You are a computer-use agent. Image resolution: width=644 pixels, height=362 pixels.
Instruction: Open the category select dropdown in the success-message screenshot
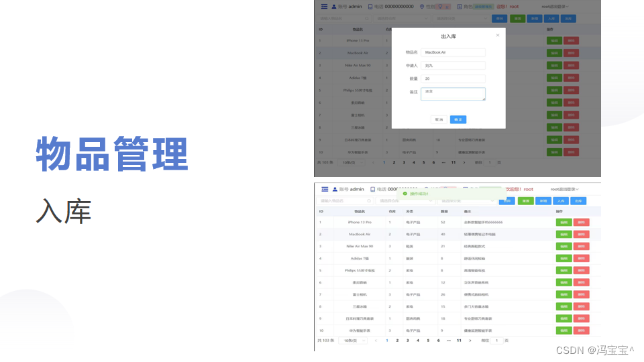pos(467,200)
